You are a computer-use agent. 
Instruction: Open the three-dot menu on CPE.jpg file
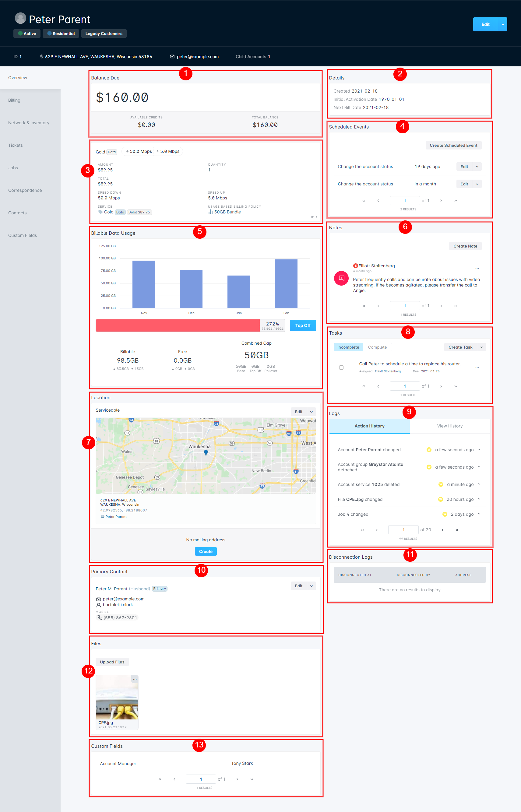[135, 679]
